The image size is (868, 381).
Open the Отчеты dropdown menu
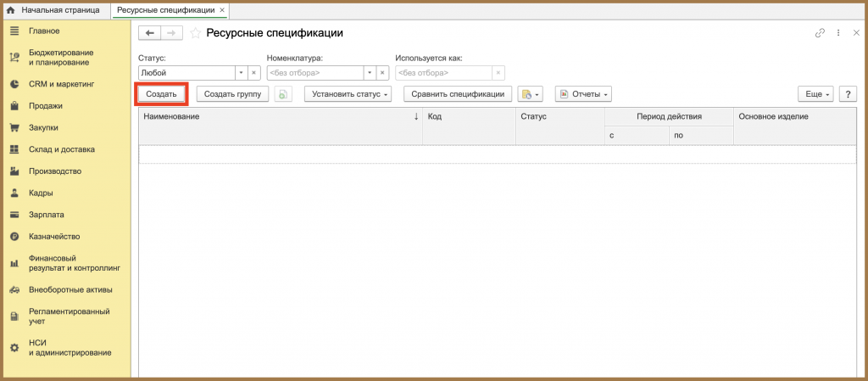tap(583, 94)
